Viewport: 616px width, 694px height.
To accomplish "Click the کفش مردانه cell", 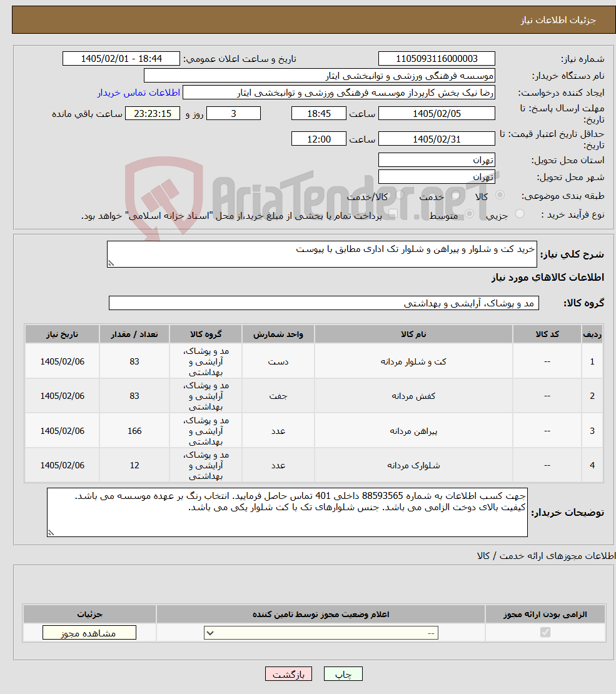I will [x=413, y=396].
